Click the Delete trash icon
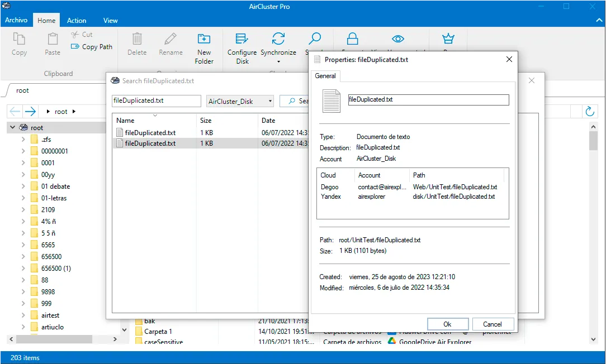Screen dimensions: 606x364 pos(137,39)
